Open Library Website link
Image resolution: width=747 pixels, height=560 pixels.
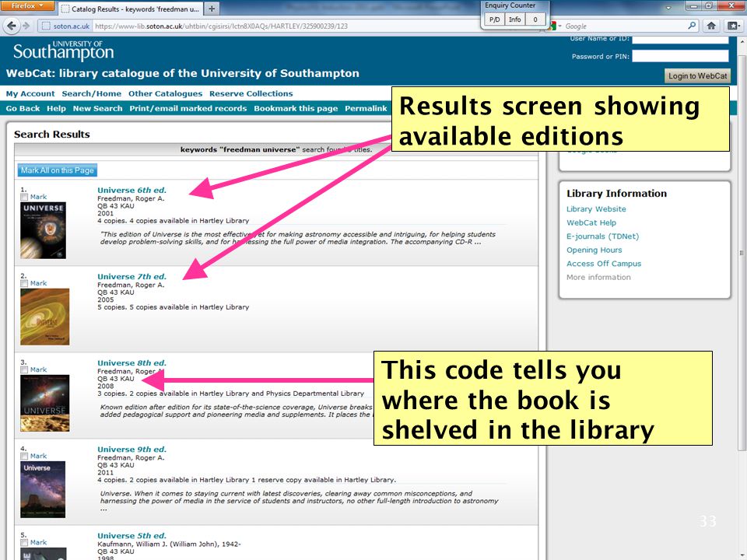[x=596, y=209]
